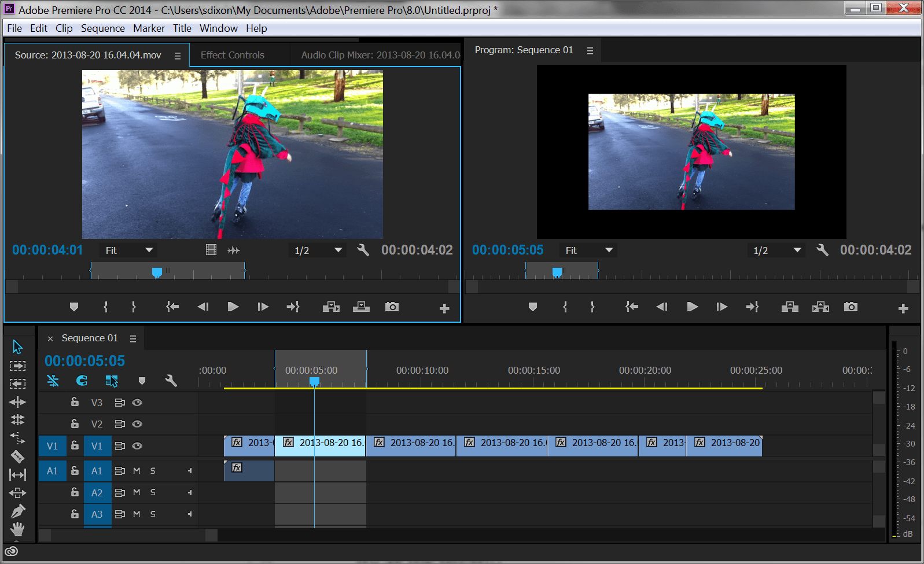This screenshot has height=564, width=924.
Task: Click Source monitor playhead marker
Action: 157,272
